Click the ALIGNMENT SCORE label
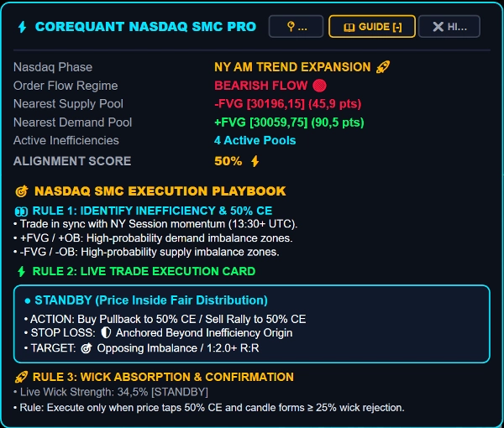Viewport: 504px width, 428px height. pos(72,161)
